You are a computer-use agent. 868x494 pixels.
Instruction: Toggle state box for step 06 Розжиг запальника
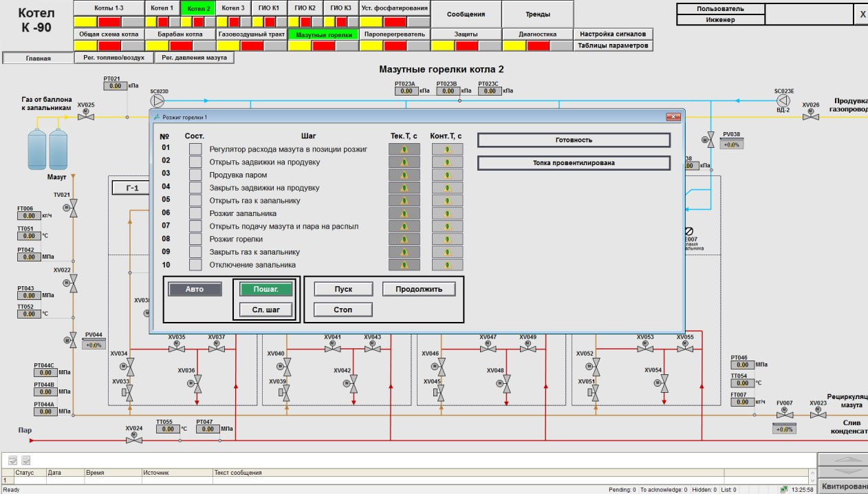tap(195, 213)
